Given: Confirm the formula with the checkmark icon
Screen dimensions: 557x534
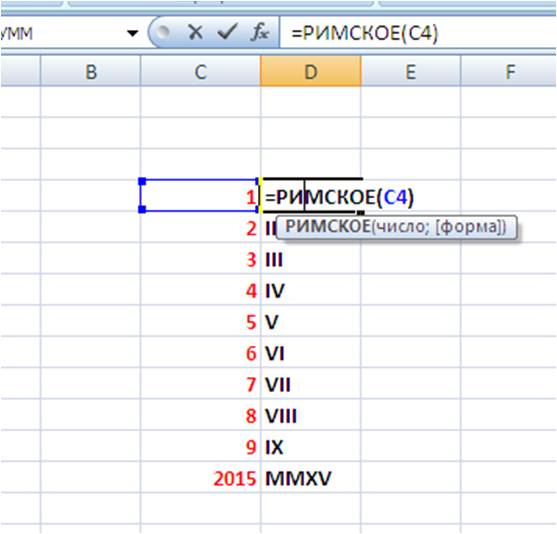Looking at the screenshot, I should [227, 32].
